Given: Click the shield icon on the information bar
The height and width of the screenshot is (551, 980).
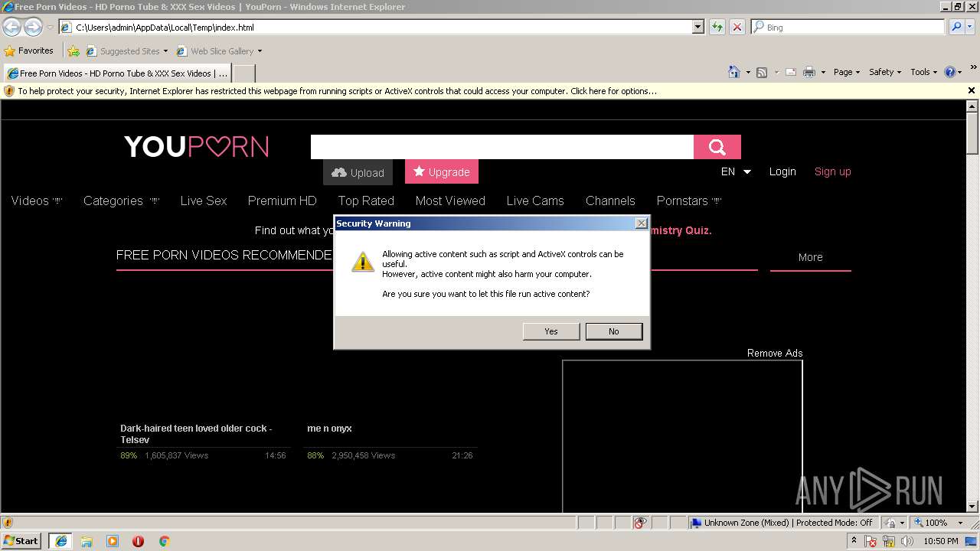Looking at the screenshot, I should coord(9,91).
